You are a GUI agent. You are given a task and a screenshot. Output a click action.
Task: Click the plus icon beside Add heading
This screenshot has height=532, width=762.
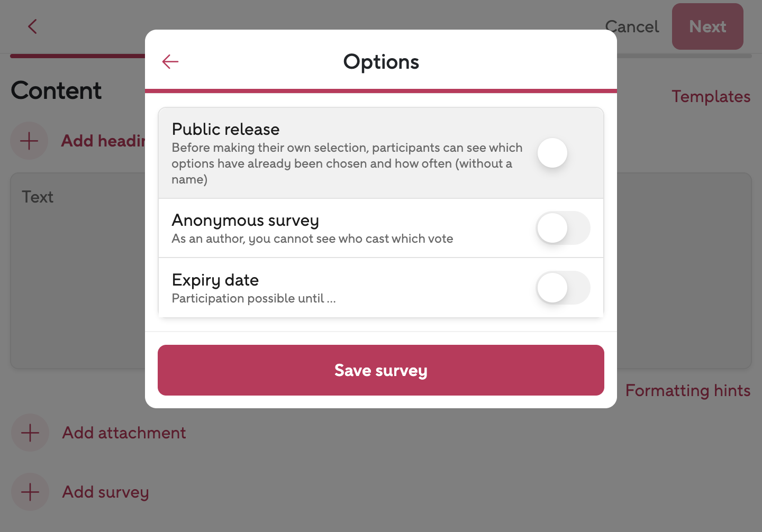[29, 141]
